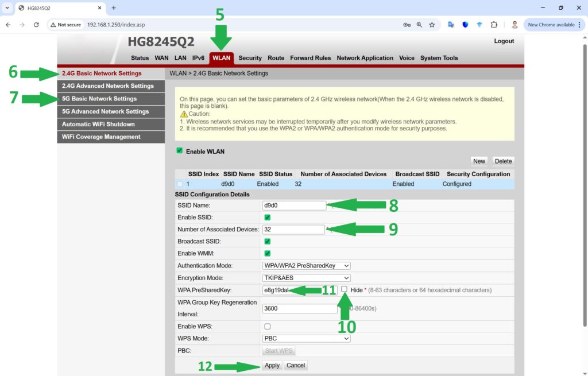Open the saved passwords key icon
Image resolution: width=588 pixels, height=376 pixels.
pos(407,25)
